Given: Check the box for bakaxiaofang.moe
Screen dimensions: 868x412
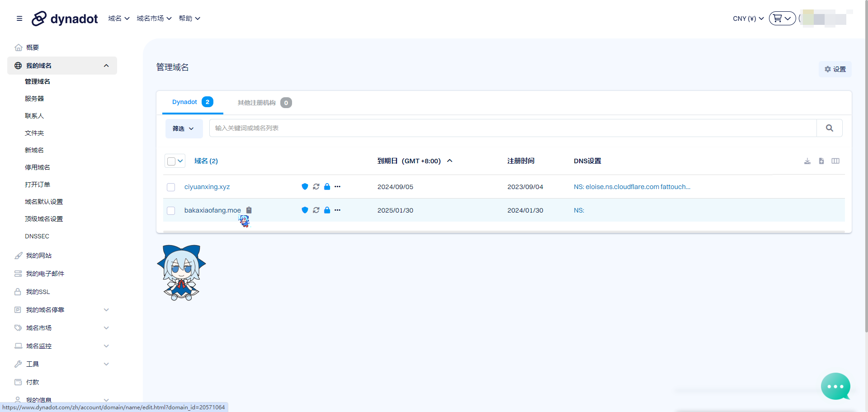Looking at the screenshot, I should click(171, 211).
